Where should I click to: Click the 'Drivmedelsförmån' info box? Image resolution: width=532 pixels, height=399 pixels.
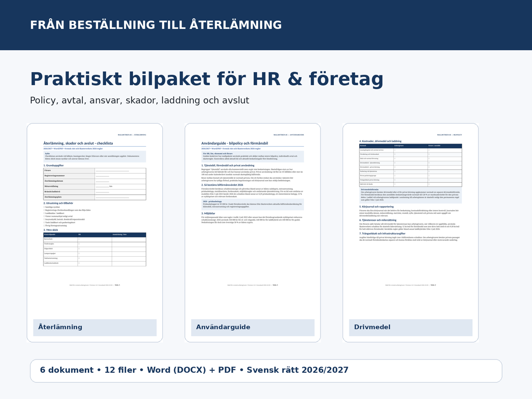pos(411,196)
